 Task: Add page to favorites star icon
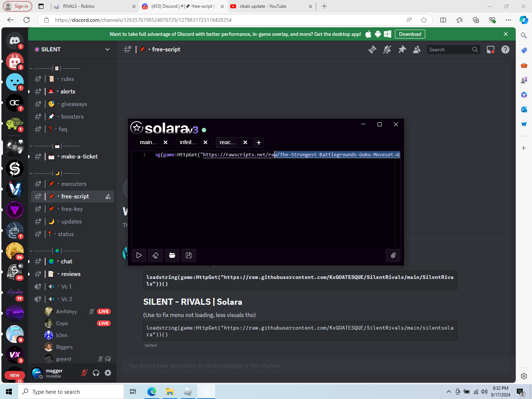[424, 20]
